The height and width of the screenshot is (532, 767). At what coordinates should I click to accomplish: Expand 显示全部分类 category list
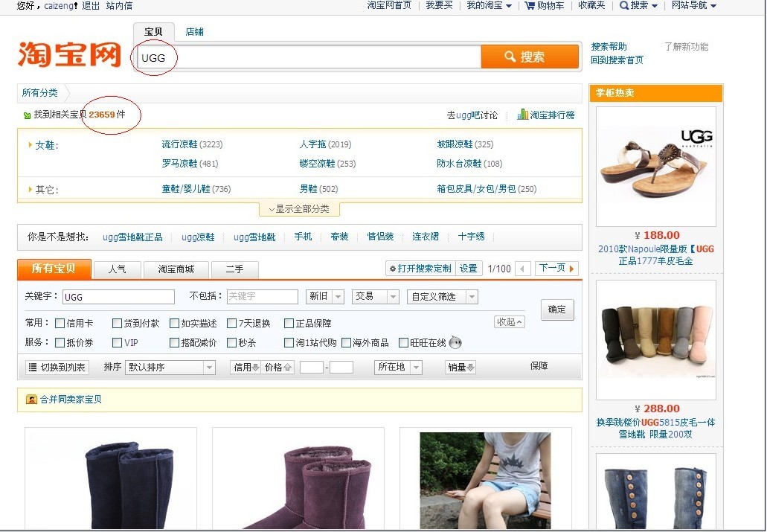(299, 210)
